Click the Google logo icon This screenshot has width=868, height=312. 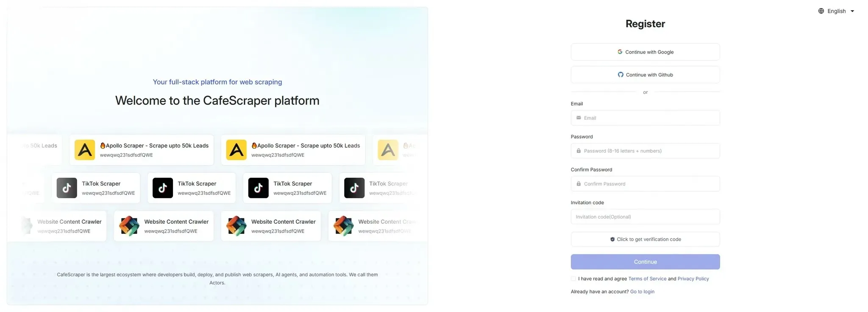point(620,52)
